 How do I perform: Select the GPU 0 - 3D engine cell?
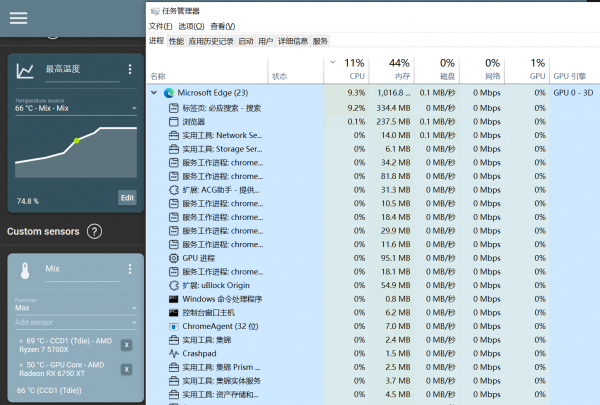coord(573,93)
